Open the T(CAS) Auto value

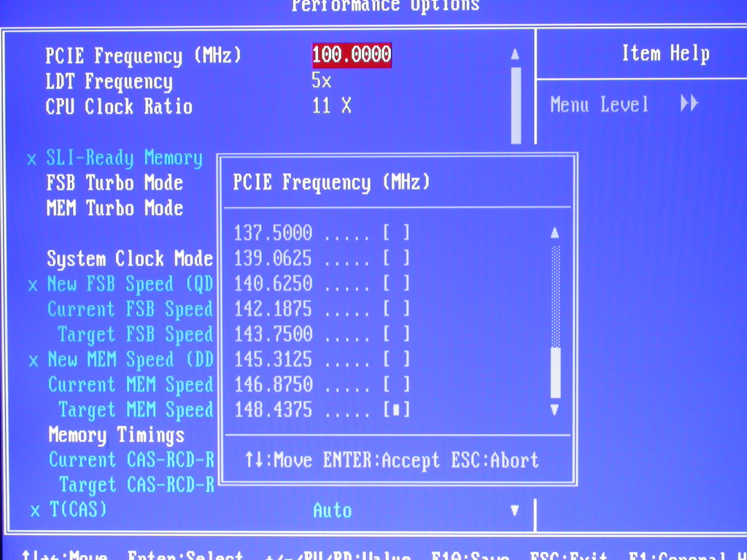click(x=333, y=510)
